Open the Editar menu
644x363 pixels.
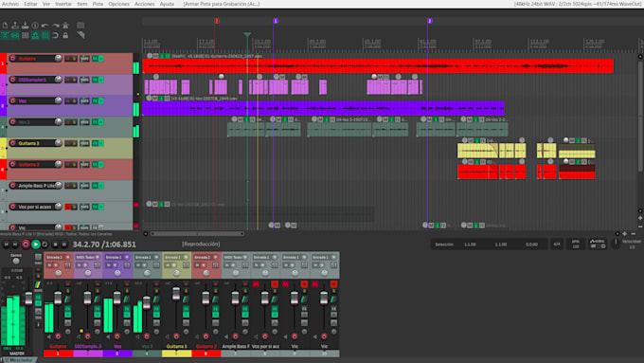(30, 4)
